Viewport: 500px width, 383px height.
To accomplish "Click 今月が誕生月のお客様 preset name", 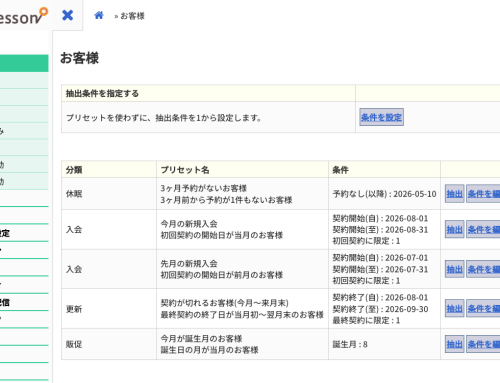I will click(201, 339).
